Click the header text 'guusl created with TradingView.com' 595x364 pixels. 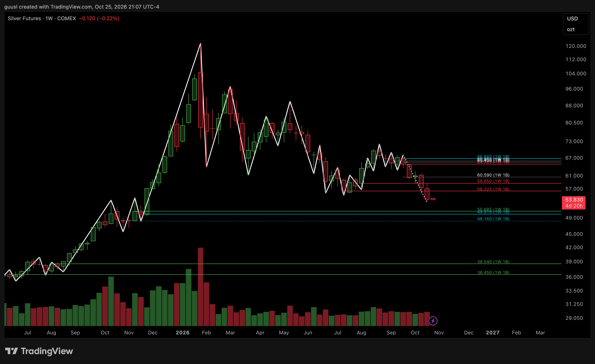[48, 7]
